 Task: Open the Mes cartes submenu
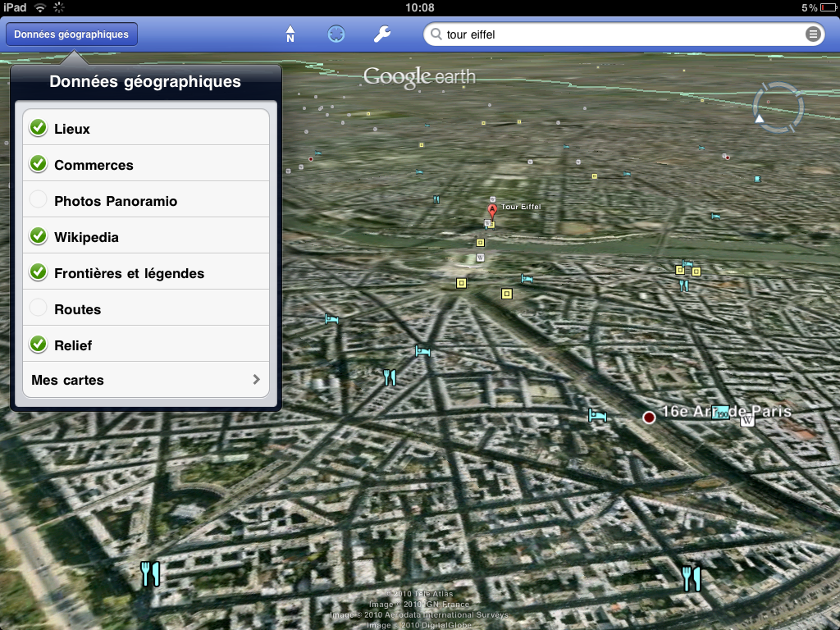point(146,380)
